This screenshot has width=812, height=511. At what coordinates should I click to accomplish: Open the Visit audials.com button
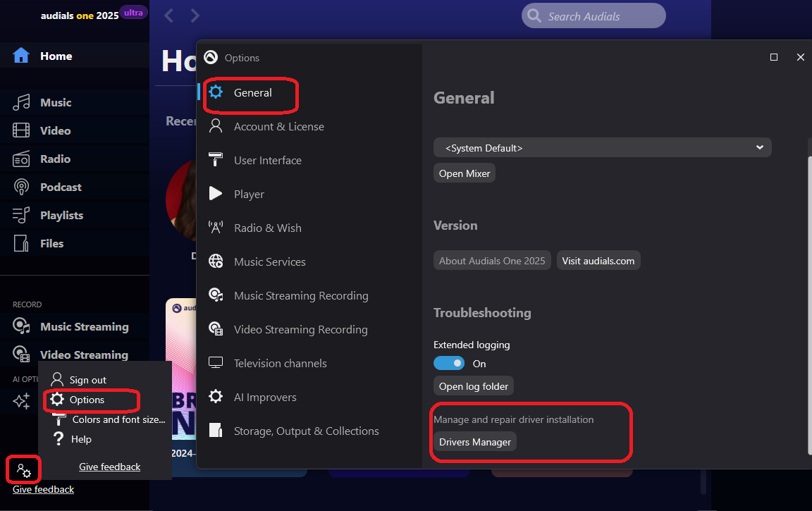coord(598,261)
